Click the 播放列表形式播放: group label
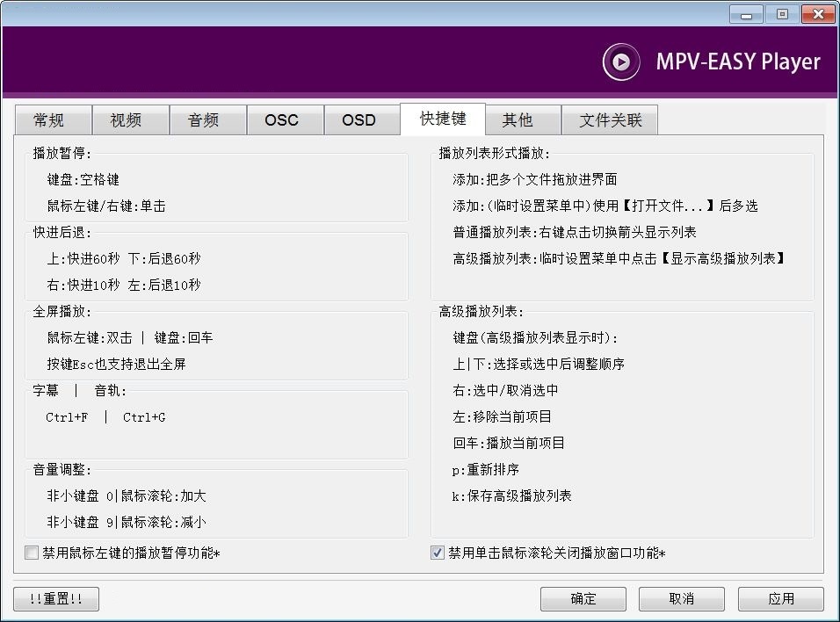This screenshot has height=622, width=840. point(495,153)
